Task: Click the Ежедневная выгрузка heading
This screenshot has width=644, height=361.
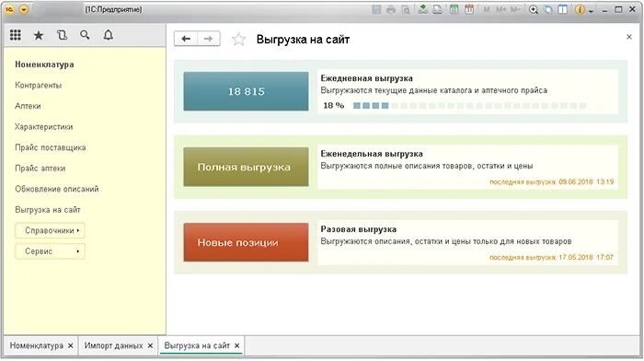Action: [367, 78]
